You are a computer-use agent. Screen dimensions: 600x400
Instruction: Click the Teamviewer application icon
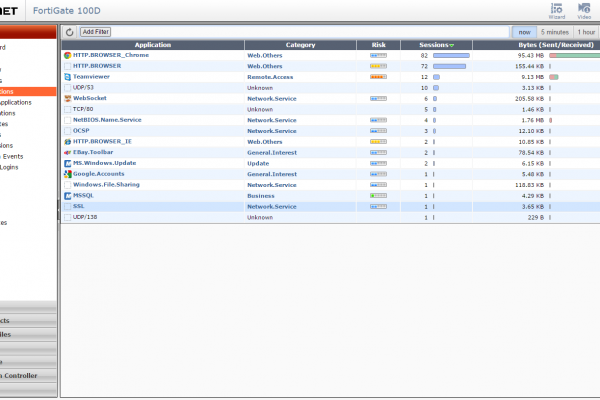[x=68, y=77]
